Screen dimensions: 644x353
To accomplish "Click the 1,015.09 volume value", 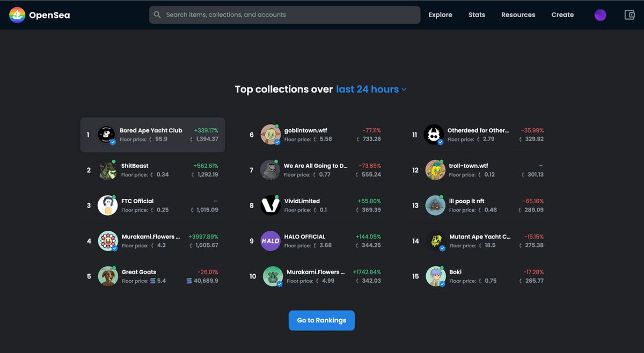I will [x=207, y=210].
